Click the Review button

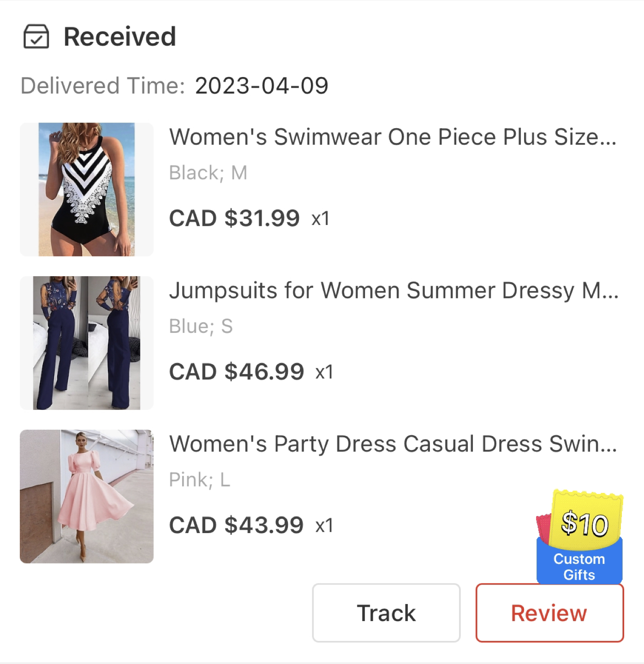tap(549, 613)
